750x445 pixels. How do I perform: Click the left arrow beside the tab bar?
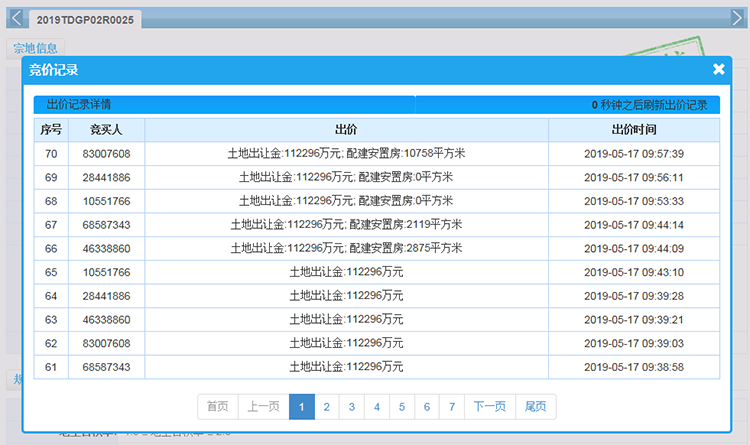(15, 17)
